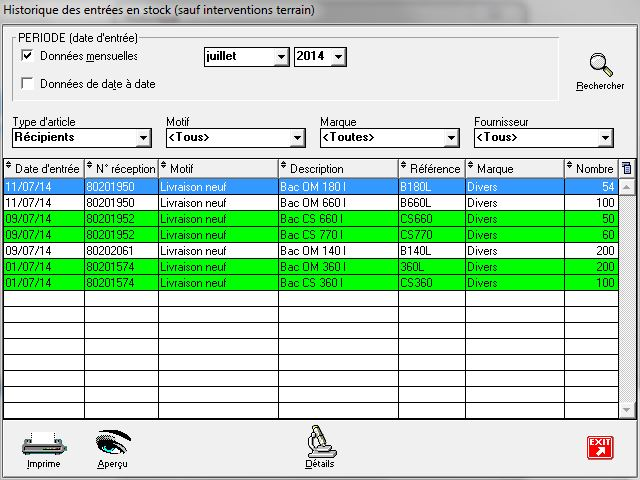Viewport: 640px width, 480px height.
Task: Click sort arrows on Date d'entrée column
Action: point(9,168)
